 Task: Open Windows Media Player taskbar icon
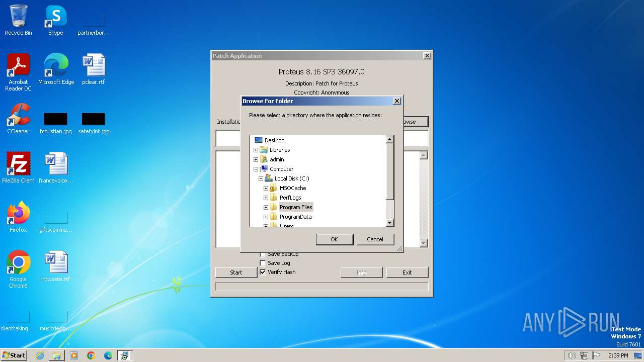coord(74,355)
